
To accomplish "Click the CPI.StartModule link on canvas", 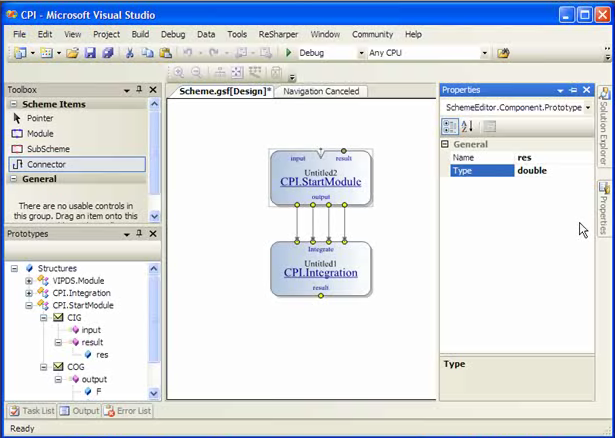I will click(x=320, y=182).
